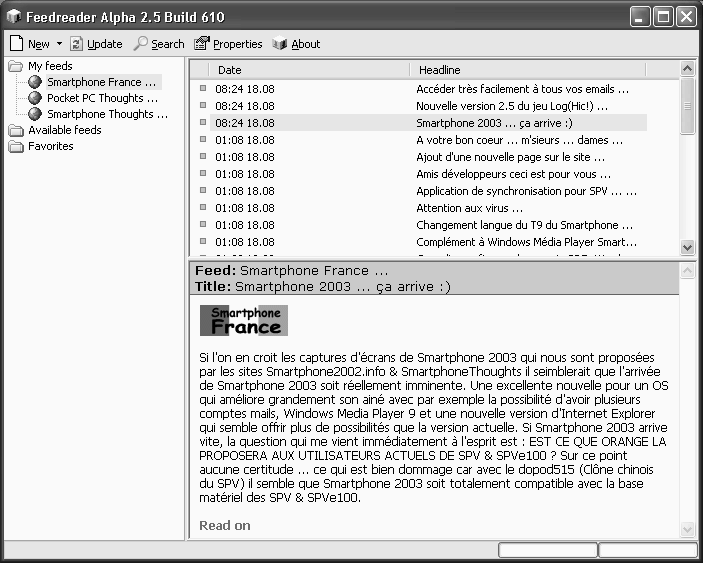703x563 pixels.
Task: Click the About toolbar label
Action: 306,44
